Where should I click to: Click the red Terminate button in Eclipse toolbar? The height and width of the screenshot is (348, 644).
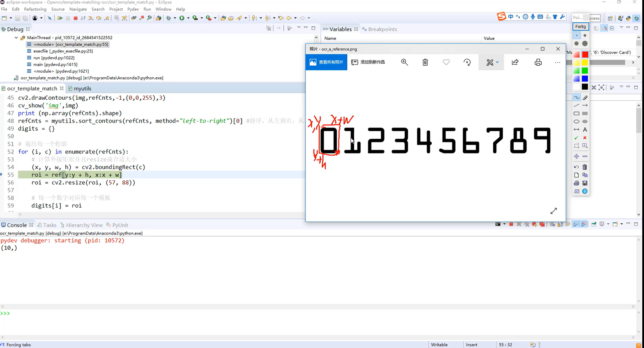tap(76, 18)
